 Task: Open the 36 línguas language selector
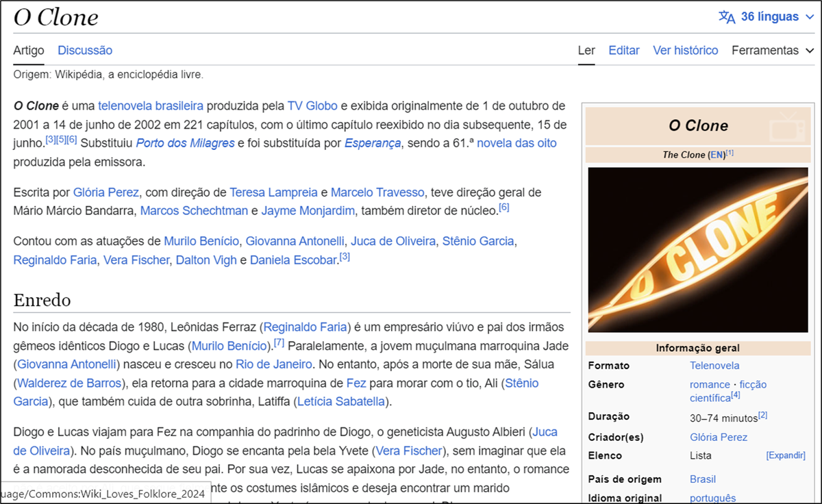point(766,16)
